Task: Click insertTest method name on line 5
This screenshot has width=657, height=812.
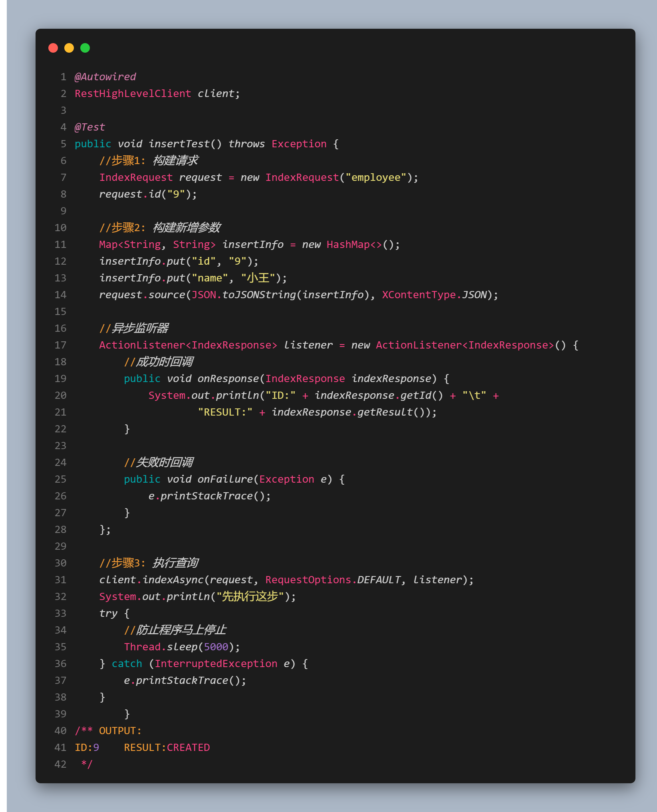Action: (179, 144)
